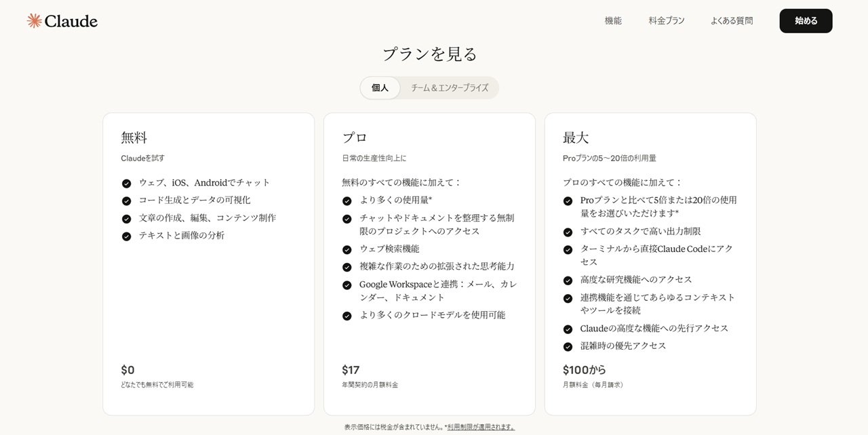The image size is (868, 435).
Task: Click the コード生成とデータの可視化 feature text
Action: click(195, 200)
